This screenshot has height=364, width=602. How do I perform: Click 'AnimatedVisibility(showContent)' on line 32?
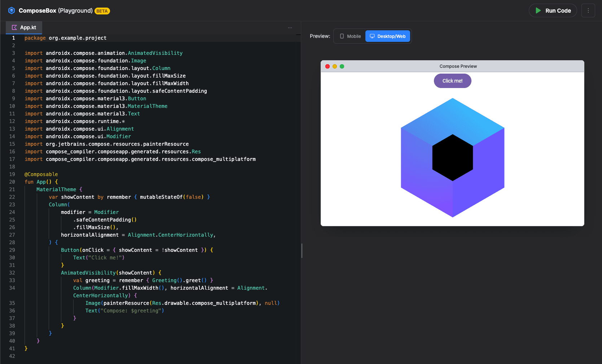tap(108, 273)
